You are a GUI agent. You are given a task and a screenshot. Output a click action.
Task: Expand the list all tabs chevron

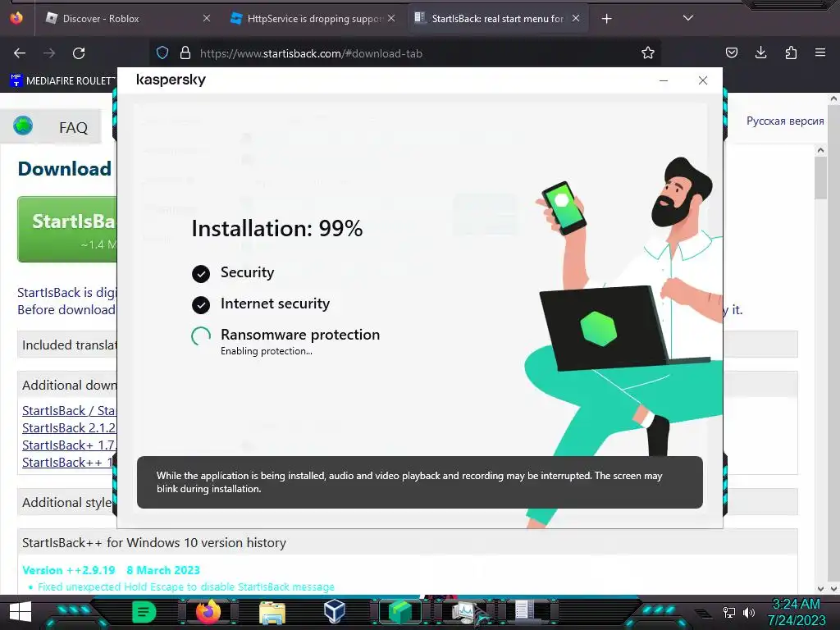coord(688,18)
